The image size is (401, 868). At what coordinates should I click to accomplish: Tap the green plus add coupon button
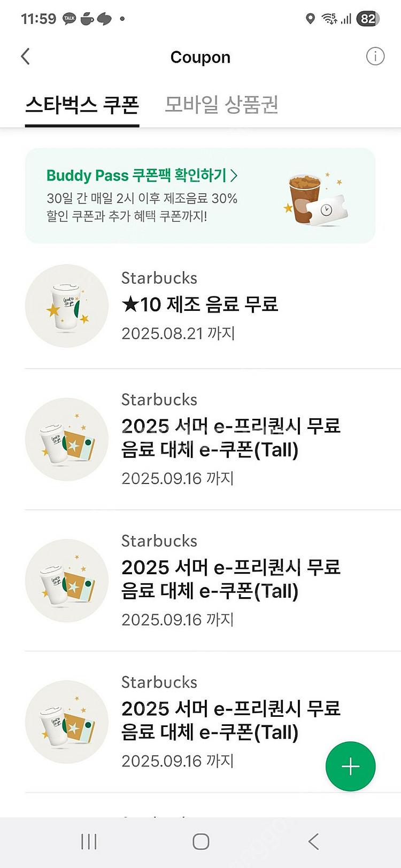[350, 767]
